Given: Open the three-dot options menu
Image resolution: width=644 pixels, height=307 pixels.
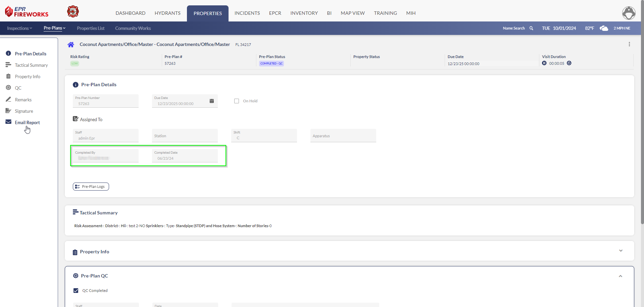Looking at the screenshot, I should point(629,44).
